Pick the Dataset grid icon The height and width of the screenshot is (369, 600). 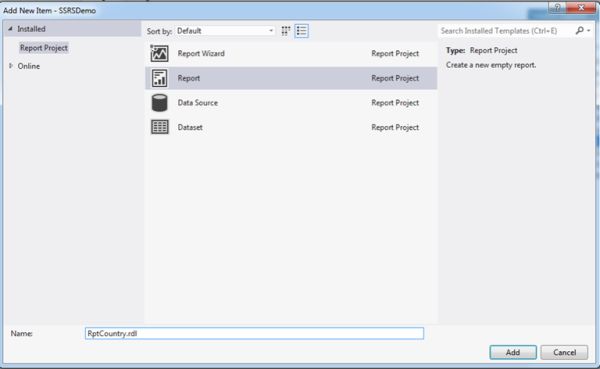[159, 127]
